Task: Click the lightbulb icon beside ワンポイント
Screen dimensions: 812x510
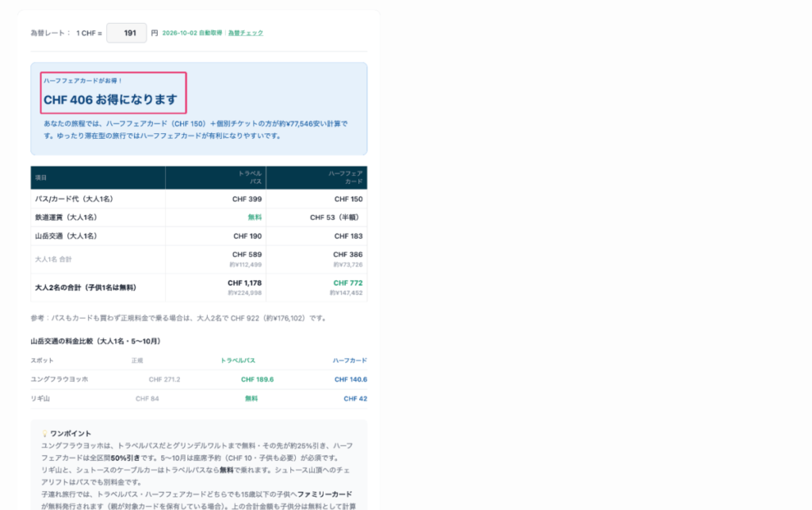Action: 44,434
